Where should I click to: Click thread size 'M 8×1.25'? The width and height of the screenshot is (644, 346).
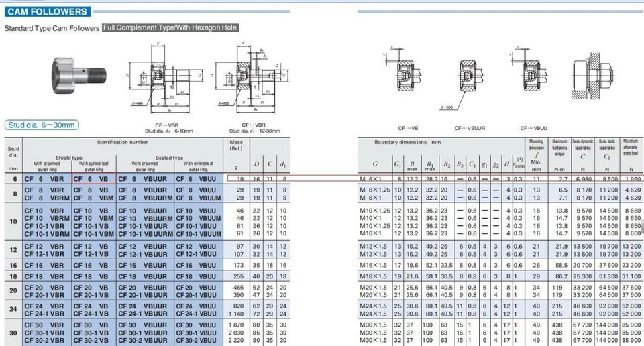click(x=375, y=190)
